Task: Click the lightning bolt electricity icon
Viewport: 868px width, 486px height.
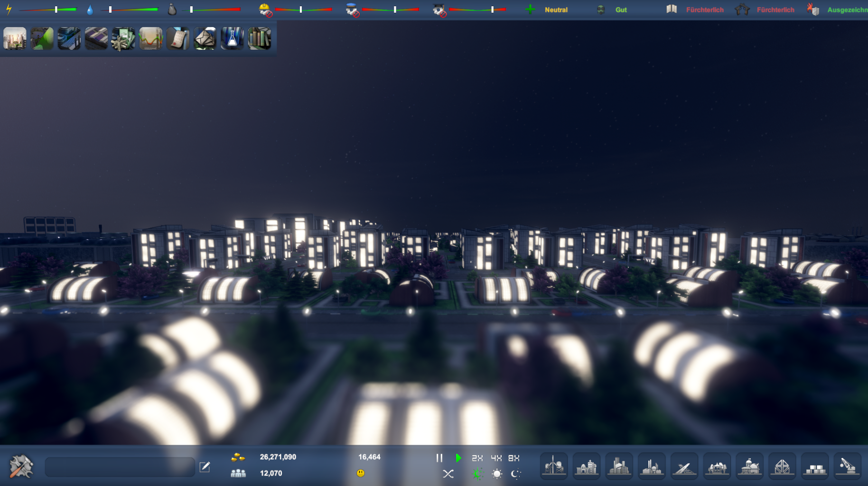Action: pos(9,9)
